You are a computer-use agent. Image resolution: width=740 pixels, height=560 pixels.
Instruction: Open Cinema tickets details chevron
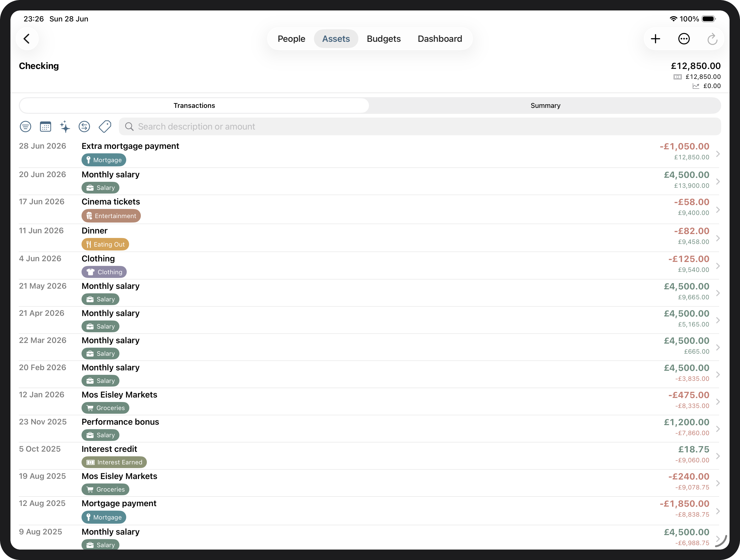coord(718,210)
